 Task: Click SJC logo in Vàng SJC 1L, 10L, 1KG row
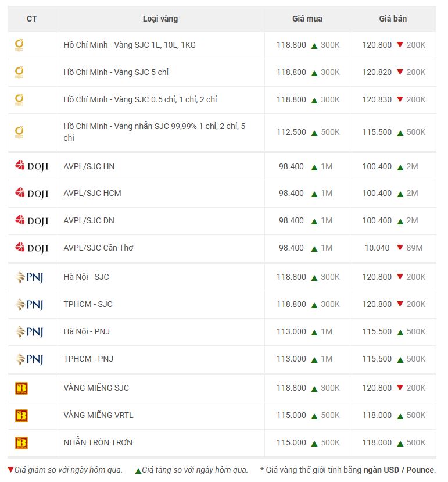pos(19,45)
